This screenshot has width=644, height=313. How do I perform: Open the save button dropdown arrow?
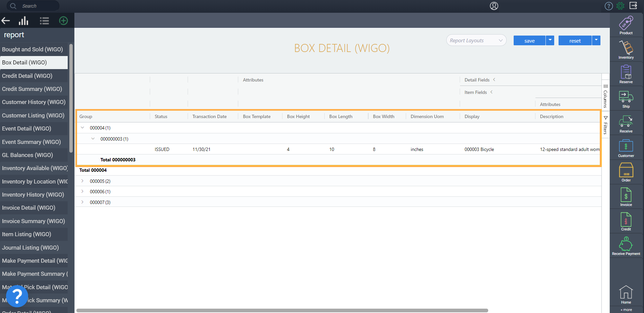(x=550, y=40)
